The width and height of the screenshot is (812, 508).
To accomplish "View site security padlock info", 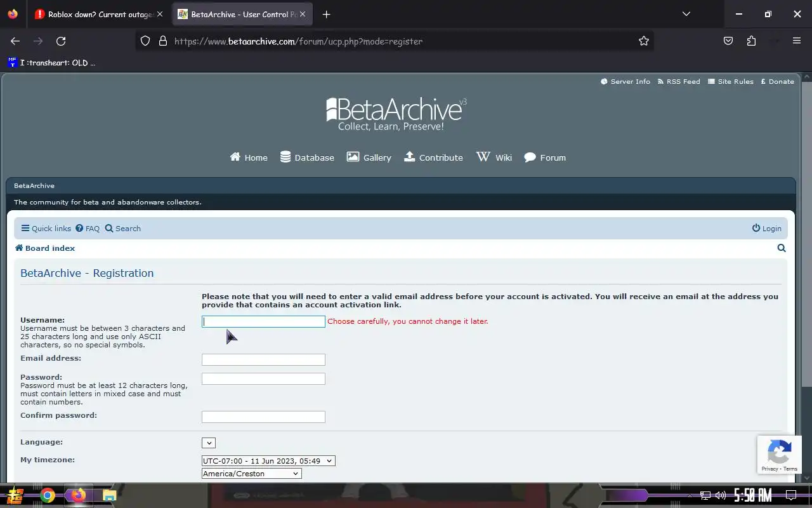I will click(163, 41).
